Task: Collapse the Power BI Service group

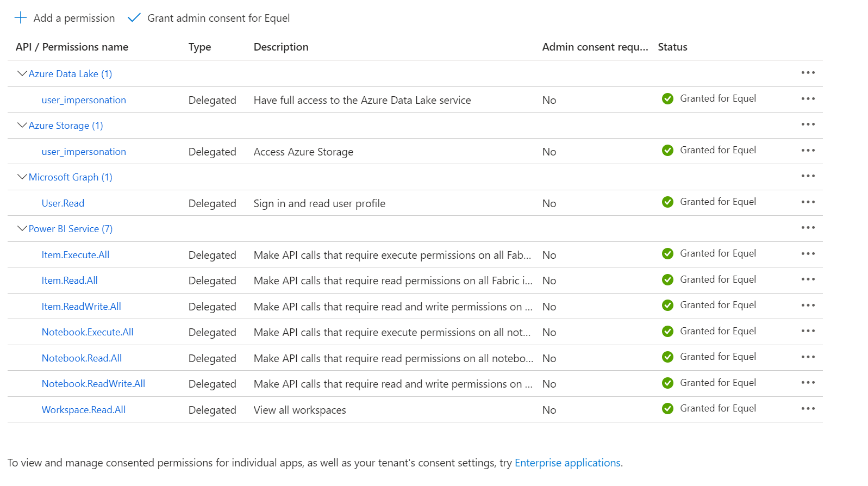Action: click(22, 228)
